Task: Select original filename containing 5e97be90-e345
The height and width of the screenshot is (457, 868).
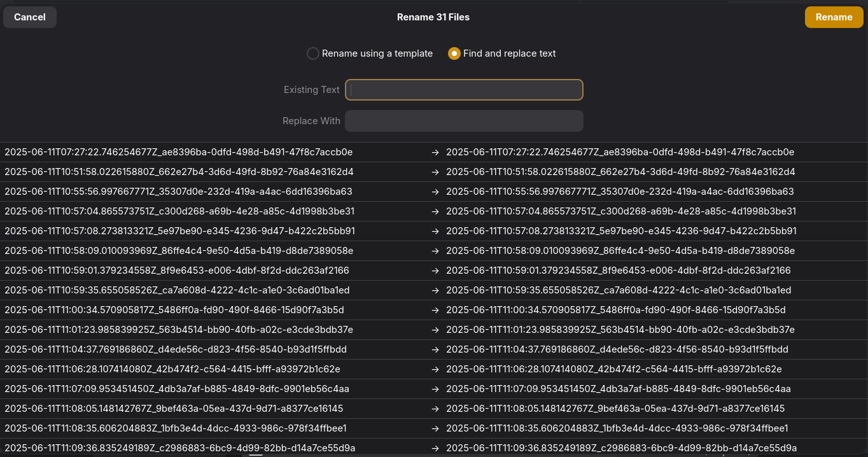Action: [179, 231]
